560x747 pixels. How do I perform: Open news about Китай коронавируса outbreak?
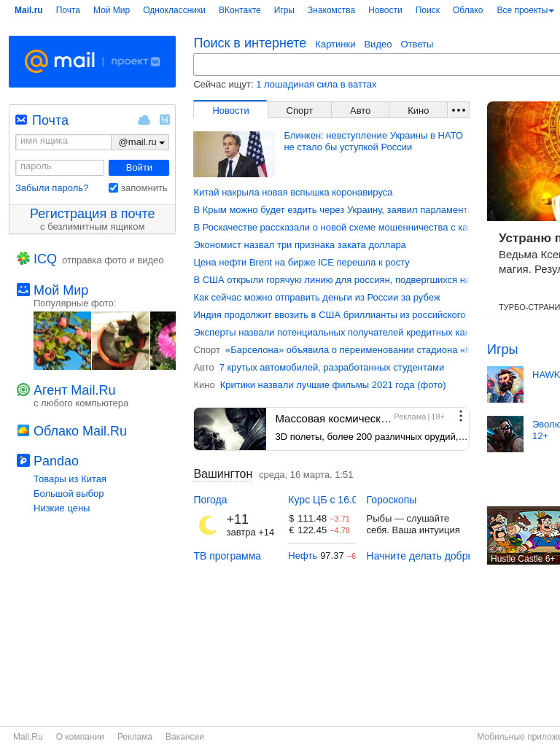(x=293, y=193)
